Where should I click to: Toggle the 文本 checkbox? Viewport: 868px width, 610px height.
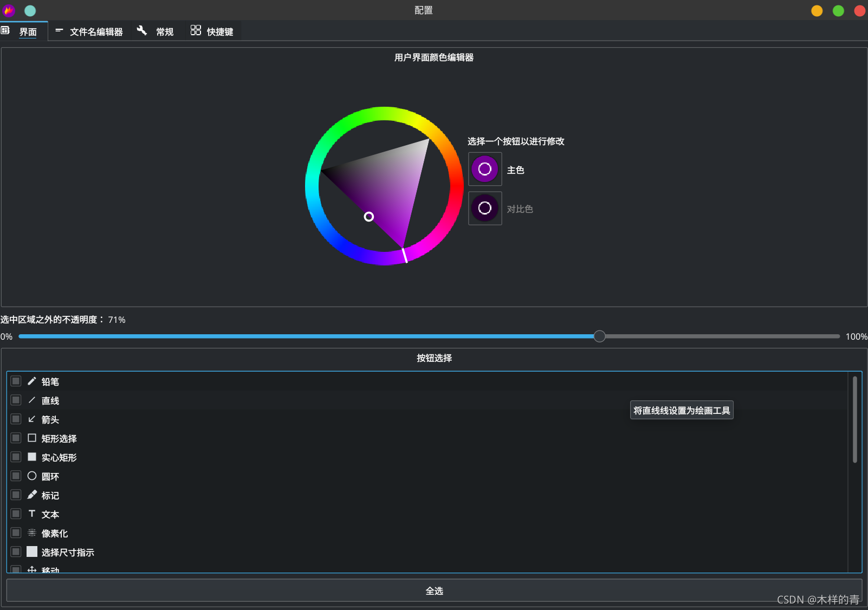16,514
